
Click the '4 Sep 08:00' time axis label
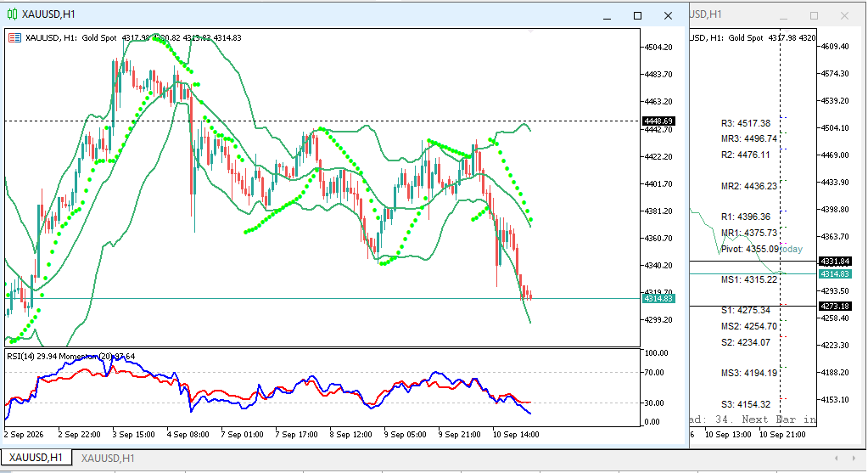188,434
